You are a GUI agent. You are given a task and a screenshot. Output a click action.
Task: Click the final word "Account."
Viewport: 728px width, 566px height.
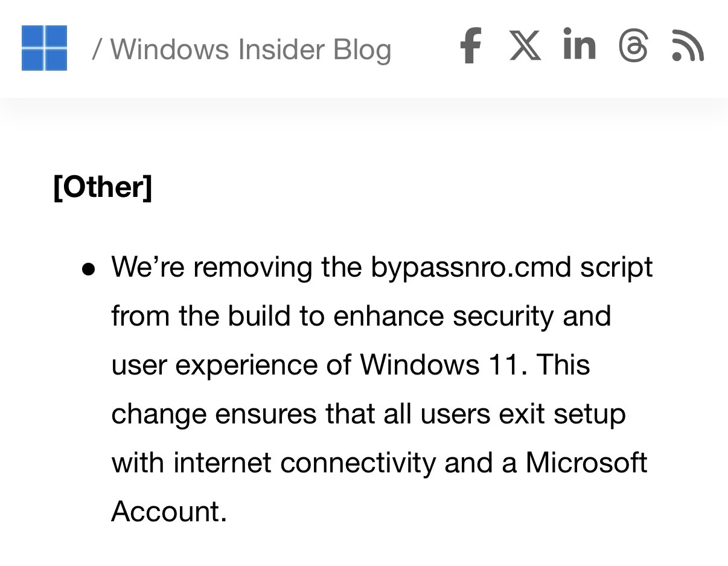[x=169, y=512]
